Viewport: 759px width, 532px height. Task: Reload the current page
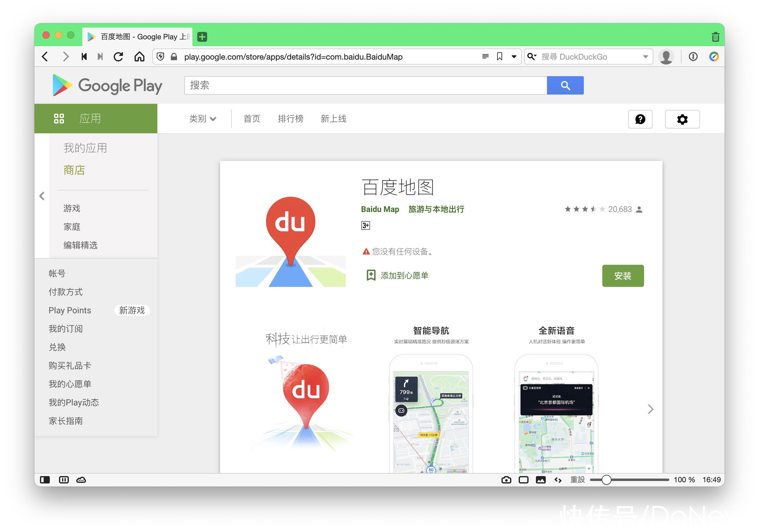pyautogui.click(x=118, y=57)
